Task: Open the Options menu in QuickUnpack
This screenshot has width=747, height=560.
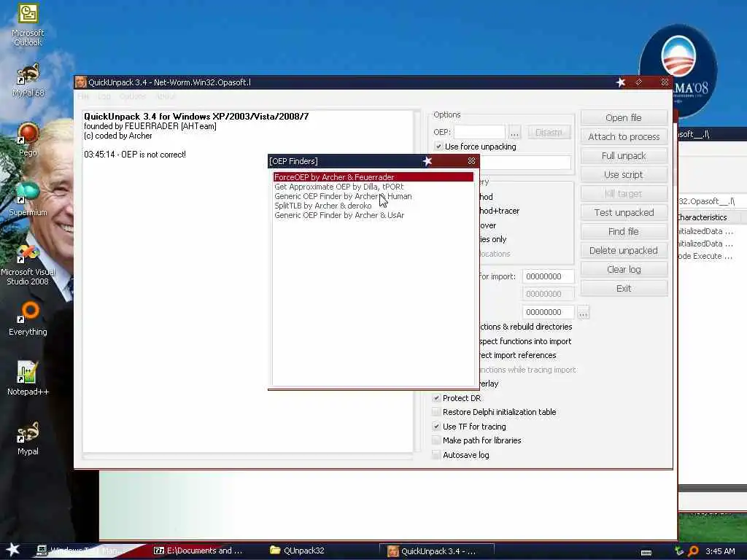Action: click(x=133, y=97)
